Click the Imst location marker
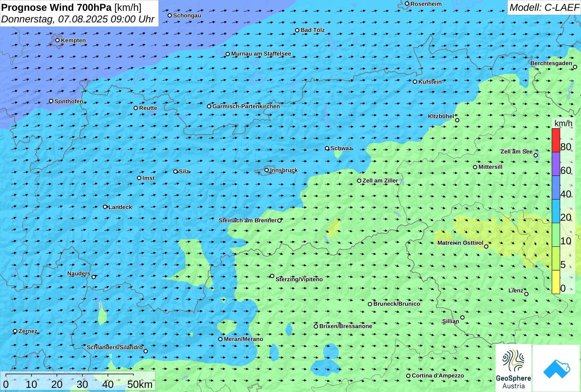The height and width of the screenshot is (392, 581). tap(139, 178)
